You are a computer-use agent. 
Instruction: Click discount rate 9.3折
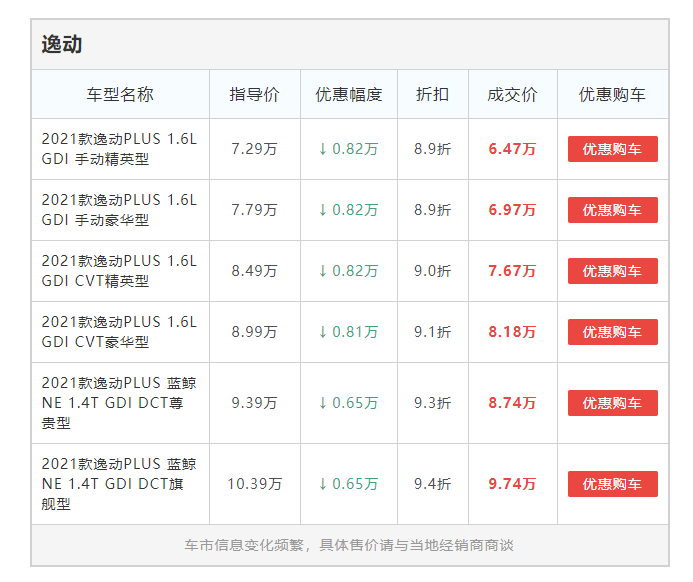433,403
